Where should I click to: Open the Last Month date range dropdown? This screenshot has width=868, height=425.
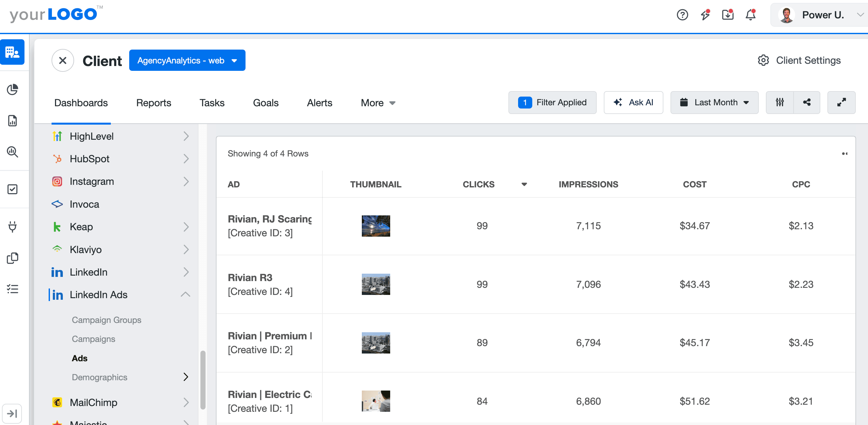[x=714, y=102]
